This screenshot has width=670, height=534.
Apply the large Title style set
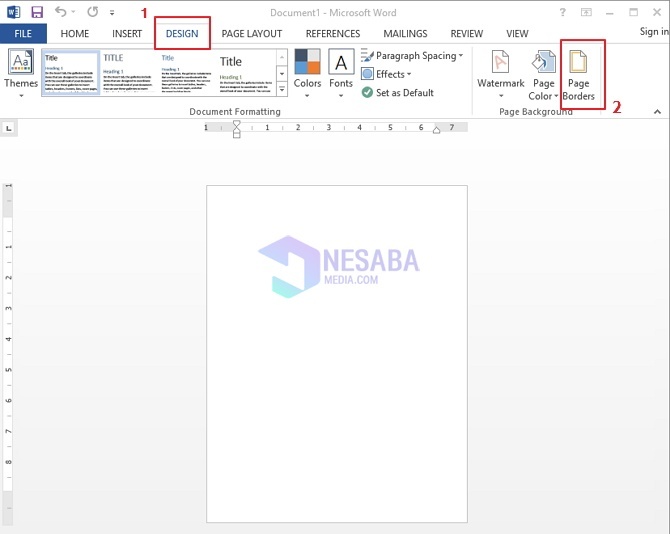tap(246, 72)
